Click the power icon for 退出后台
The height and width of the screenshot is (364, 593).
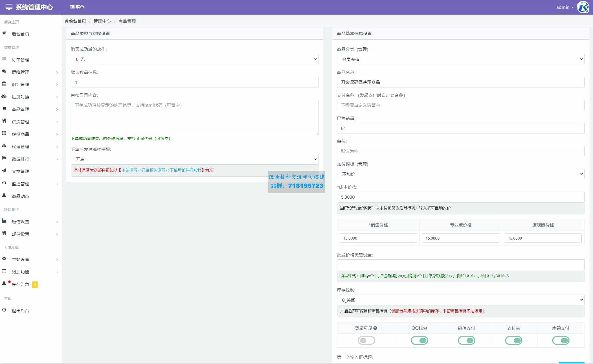(x=4, y=310)
